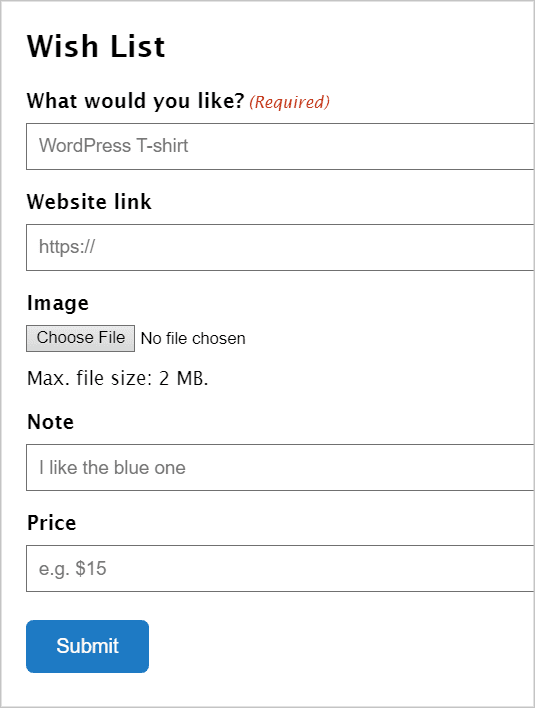This screenshot has width=535, height=708.
Task: Click into the Price input field
Action: click(x=280, y=568)
